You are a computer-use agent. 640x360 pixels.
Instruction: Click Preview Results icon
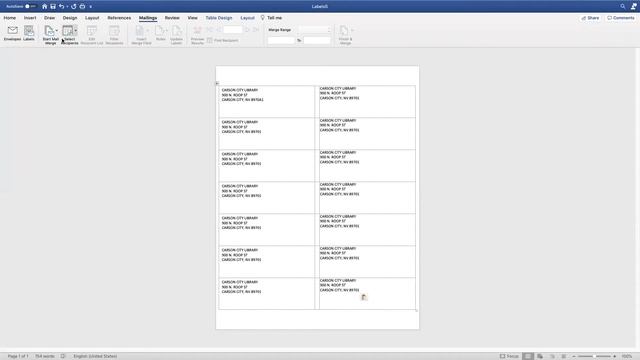point(197,31)
